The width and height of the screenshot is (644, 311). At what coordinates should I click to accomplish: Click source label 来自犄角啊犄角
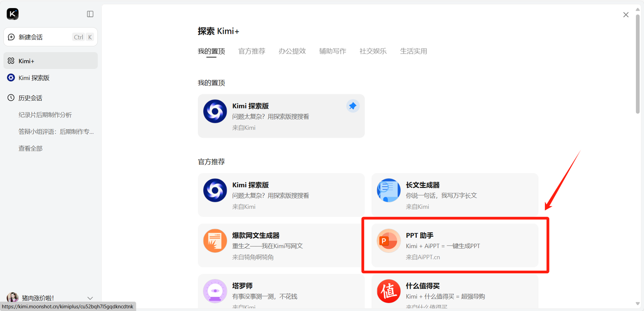tap(253, 257)
